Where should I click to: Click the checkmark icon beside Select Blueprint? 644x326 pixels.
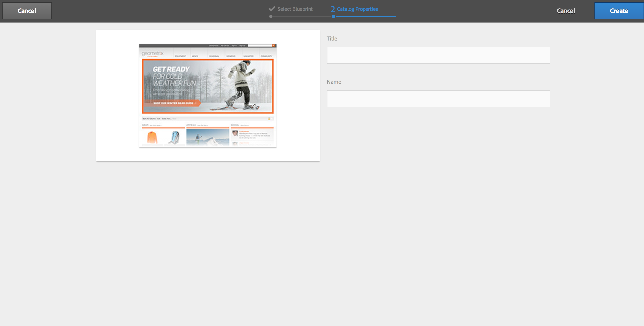click(272, 9)
